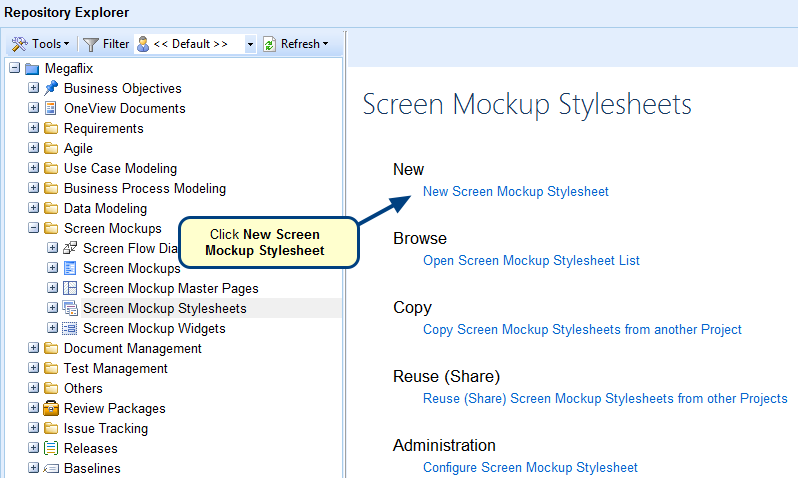Click the Screen Mockup Master Pages icon
This screenshot has height=478, width=798.
[70, 288]
